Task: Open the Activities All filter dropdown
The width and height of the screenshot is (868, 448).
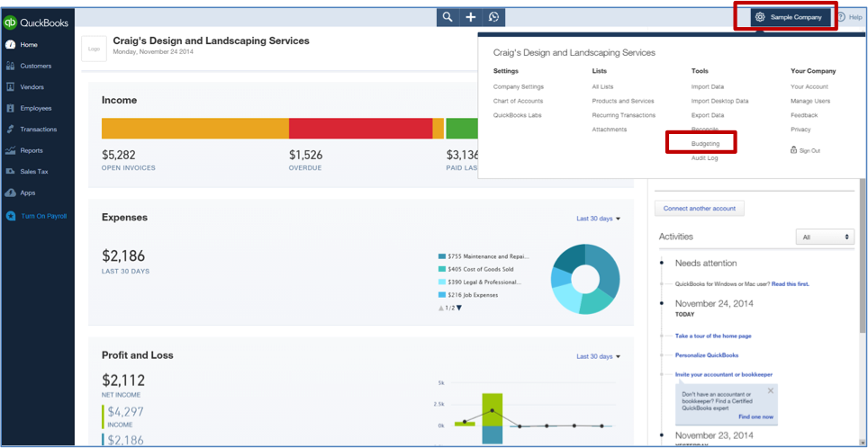Action: (x=825, y=237)
